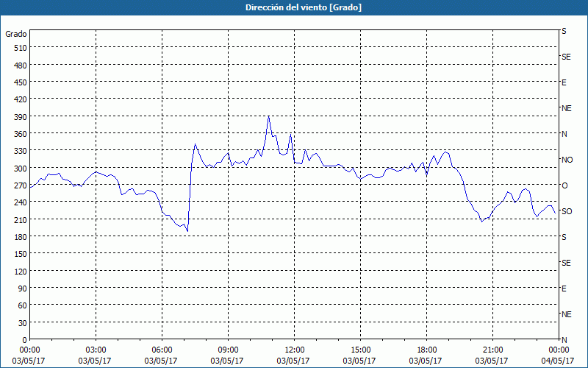Click the 420 value on the left axis
This screenshot has height=368, width=588.
point(21,99)
